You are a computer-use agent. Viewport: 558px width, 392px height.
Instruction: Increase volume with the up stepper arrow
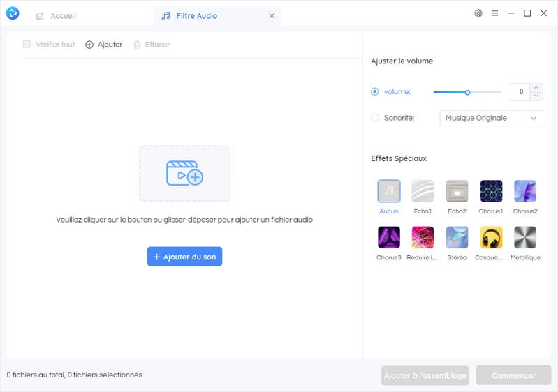[536, 88]
